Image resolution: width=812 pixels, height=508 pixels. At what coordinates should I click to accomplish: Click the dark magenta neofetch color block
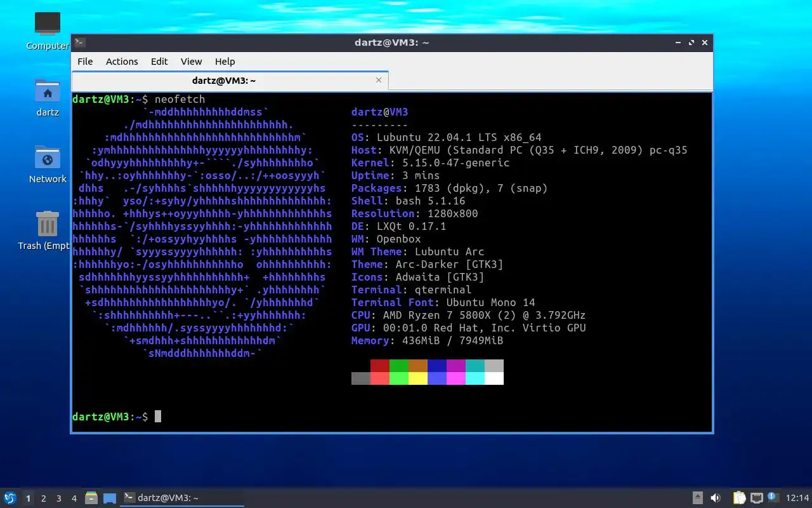[456, 366]
